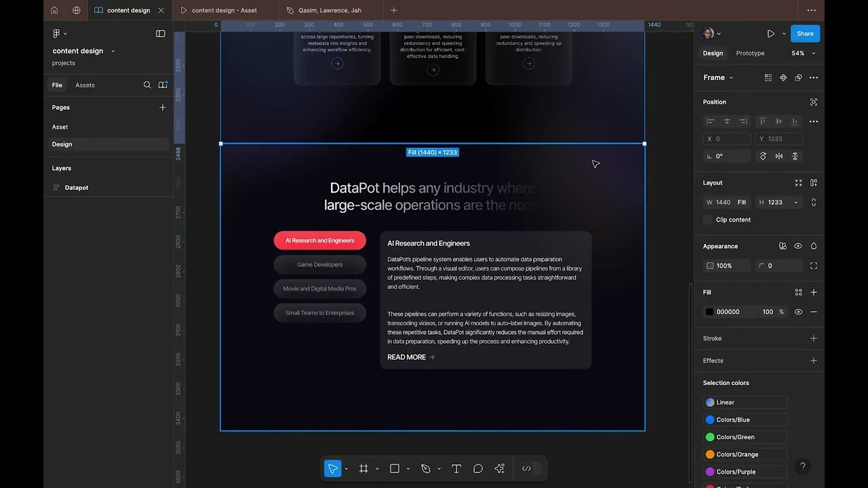Expand the Frame tool options chevron
Image resolution: width=868 pixels, height=488 pixels.
(377, 469)
